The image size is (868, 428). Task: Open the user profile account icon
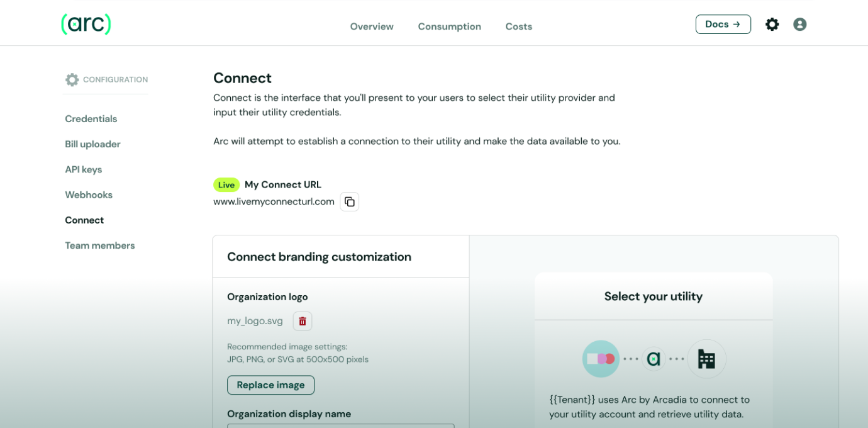pyautogui.click(x=799, y=25)
